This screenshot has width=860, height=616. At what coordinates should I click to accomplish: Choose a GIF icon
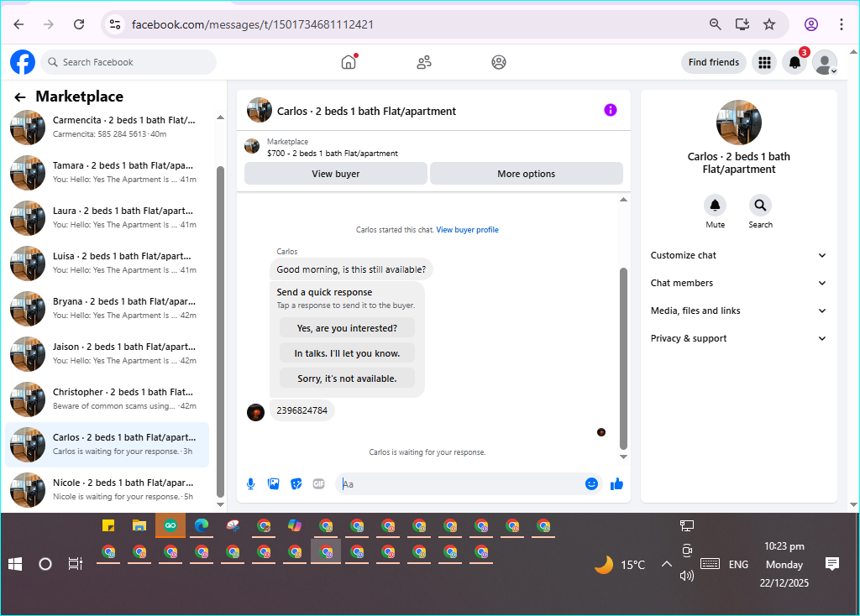pyautogui.click(x=318, y=484)
